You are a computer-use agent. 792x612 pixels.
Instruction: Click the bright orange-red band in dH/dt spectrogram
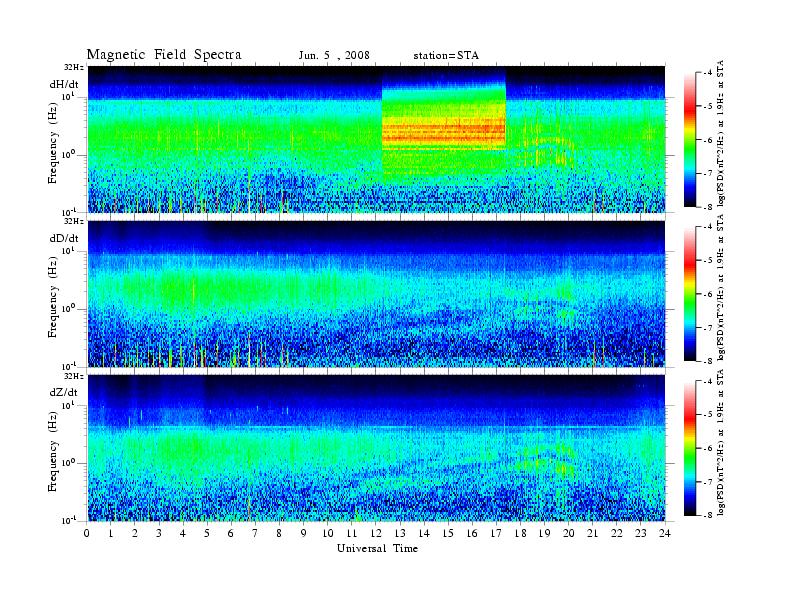[443, 132]
